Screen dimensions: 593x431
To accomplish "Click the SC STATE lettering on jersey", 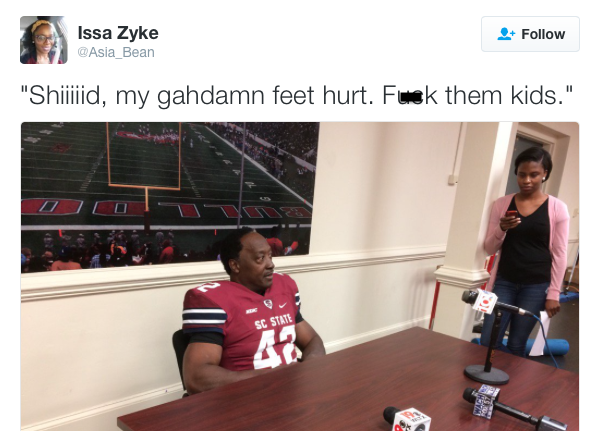I will click(273, 321).
